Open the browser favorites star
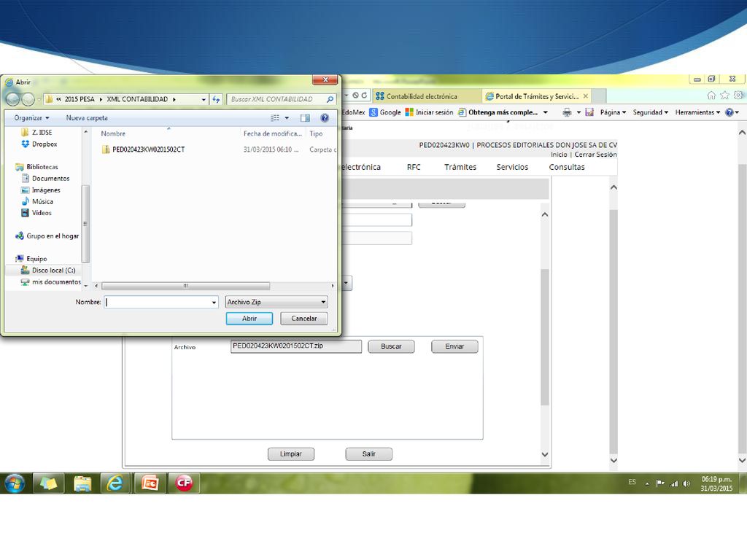 click(x=724, y=96)
